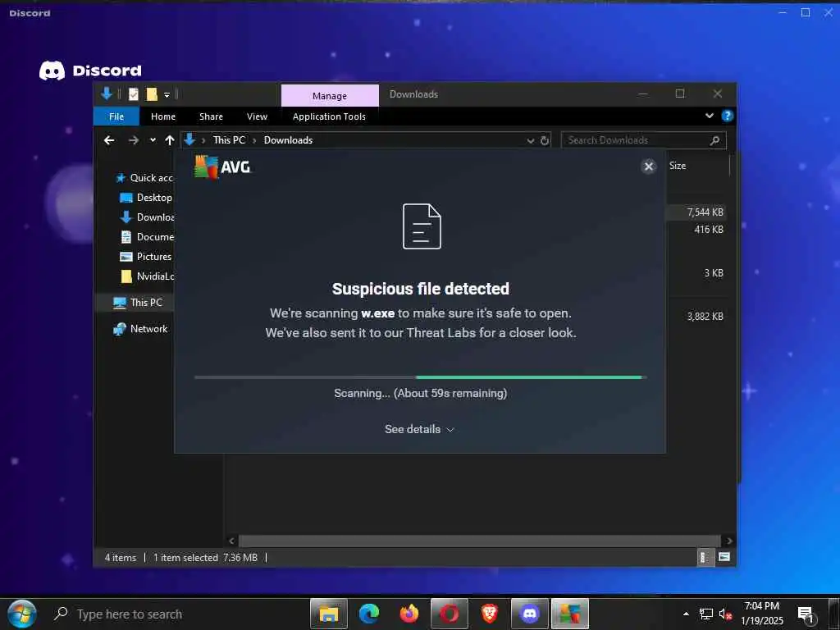Refresh the Downloads folder
This screenshot has width=840, height=630.
[545, 140]
